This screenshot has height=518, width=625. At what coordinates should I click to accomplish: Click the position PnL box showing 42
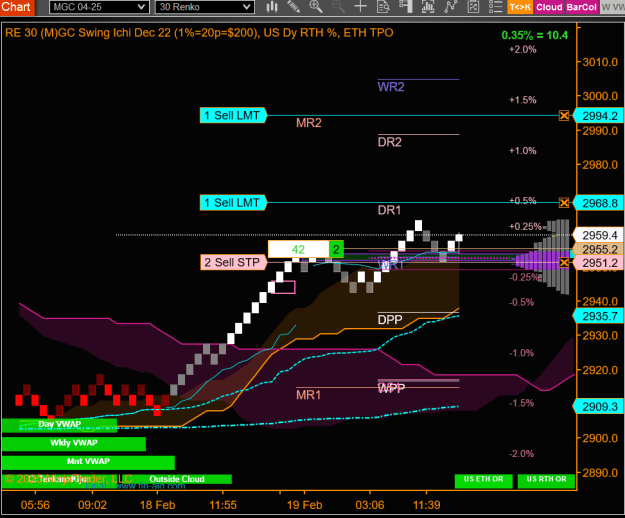pos(298,249)
